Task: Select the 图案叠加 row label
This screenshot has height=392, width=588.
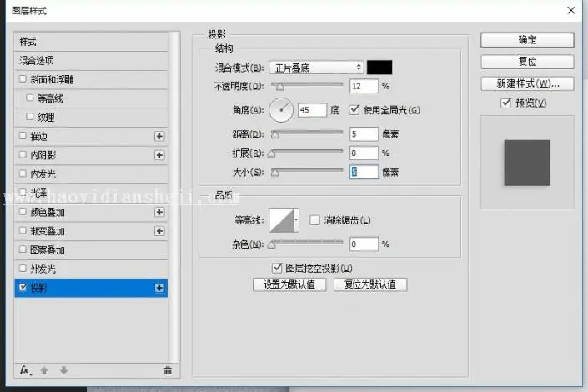Action: click(48, 250)
